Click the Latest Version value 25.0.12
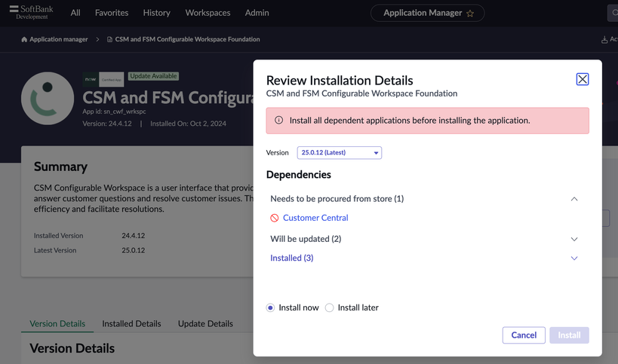Image resolution: width=618 pixels, height=364 pixels. pyautogui.click(x=134, y=250)
